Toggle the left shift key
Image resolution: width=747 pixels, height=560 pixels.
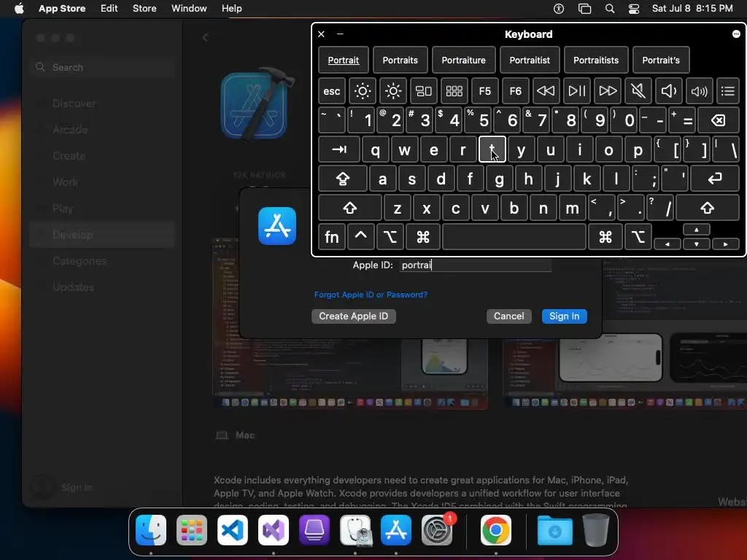click(350, 208)
